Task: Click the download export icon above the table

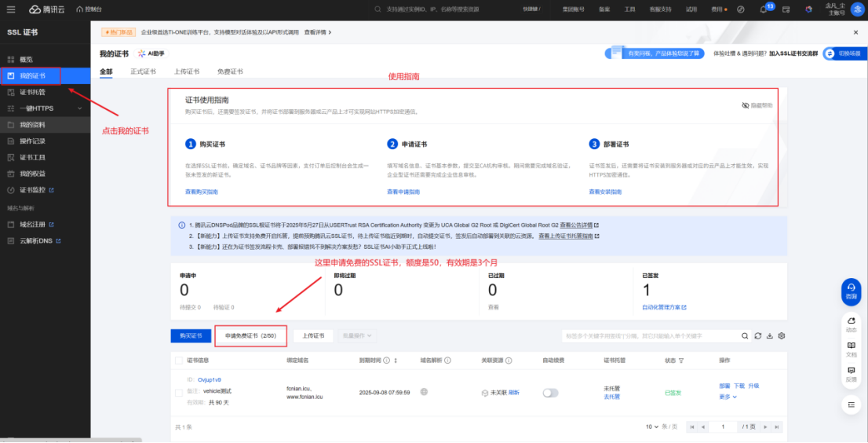Action: click(769, 336)
